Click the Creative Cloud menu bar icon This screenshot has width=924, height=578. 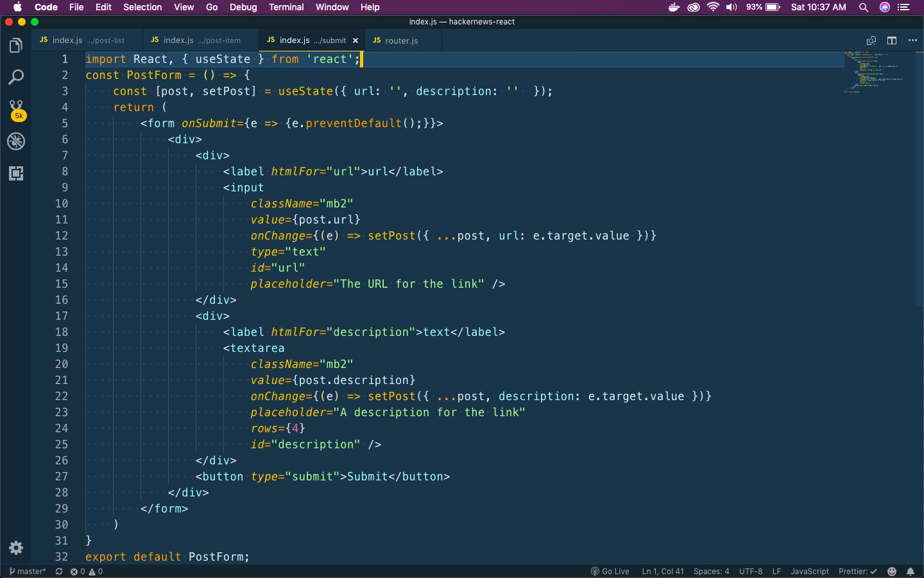click(x=694, y=7)
